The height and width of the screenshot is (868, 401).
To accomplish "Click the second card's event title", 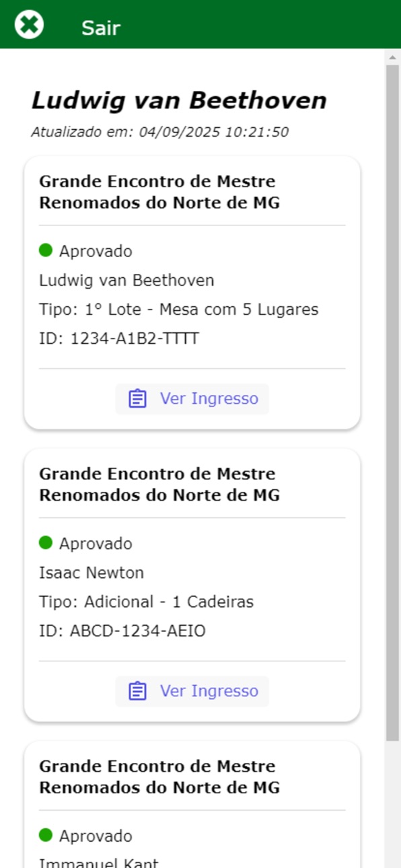I will pyautogui.click(x=159, y=484).
